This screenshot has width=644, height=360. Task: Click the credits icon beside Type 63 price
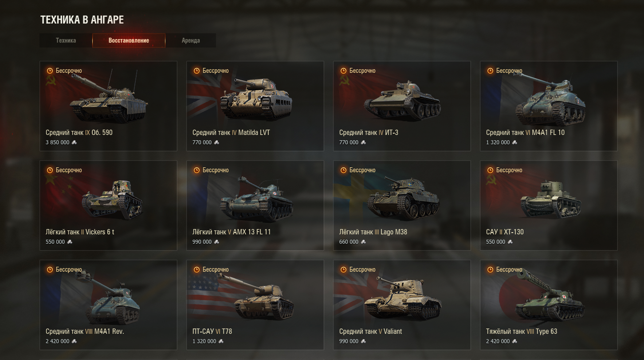pyautogui.click(x=514, y=341)
